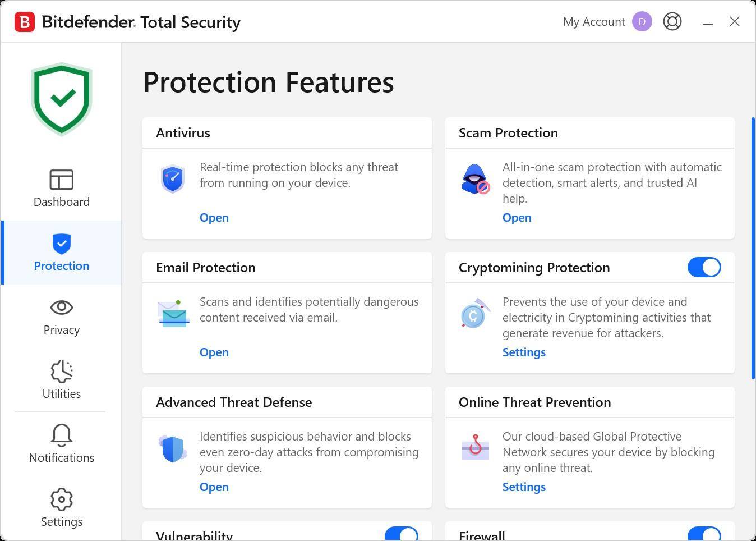The width and height of the screenshot is (756, 541).
Task: Open the Dashboard section icon in sidebar
Action: 61,180
